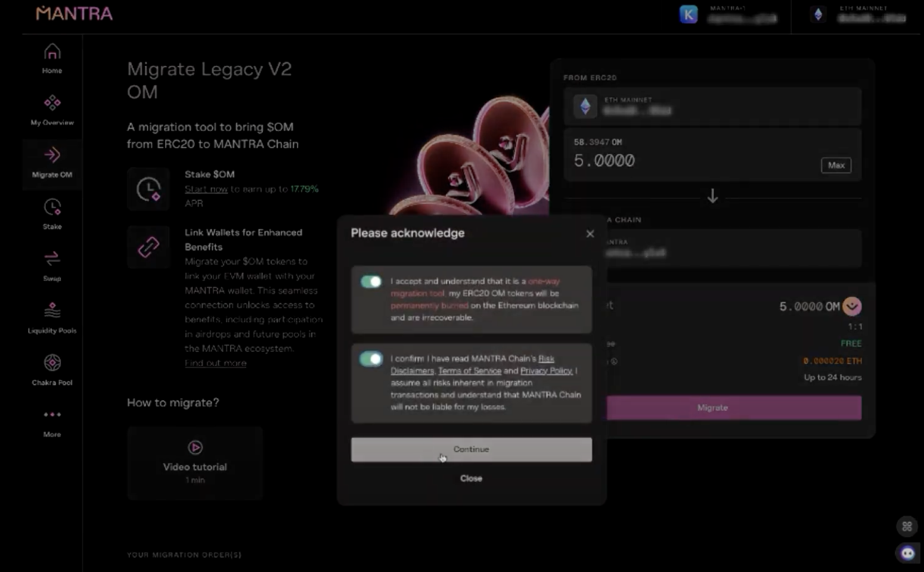
Task: Toggle the Risk Disclaimers confirmation switch
Action: pos(371,359)
